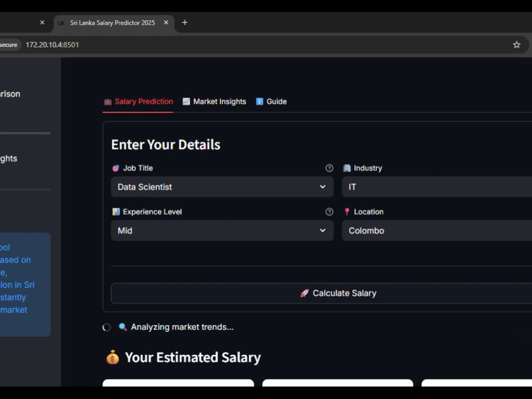Click the rocket icon on Calculate Salary

click(304, 293)
